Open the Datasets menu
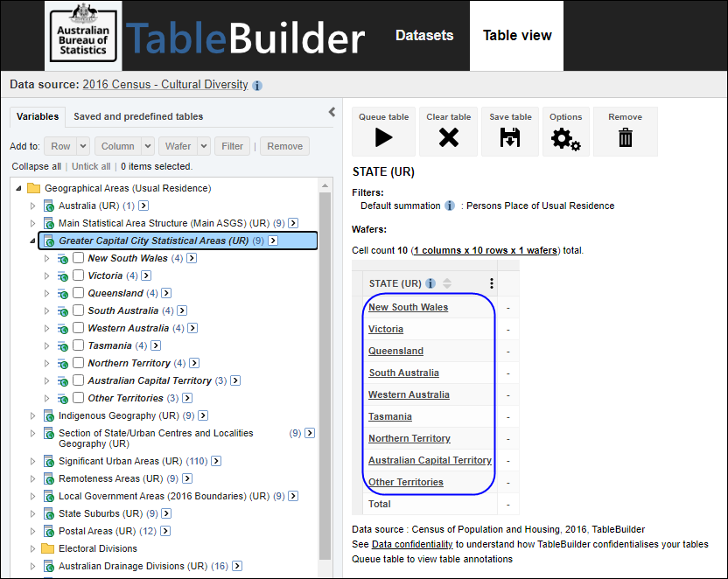This screenshot has width=728, height=579. click(424, 36)
